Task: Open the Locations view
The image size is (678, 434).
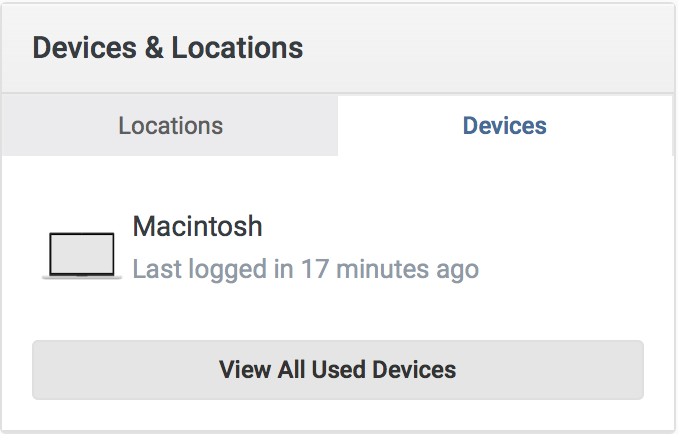Action: (170, 126)
